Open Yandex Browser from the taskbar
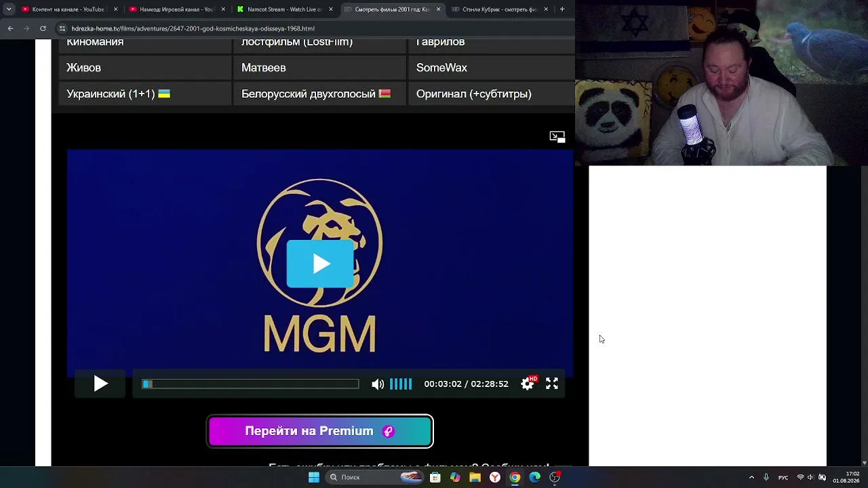The image size is (868, 488). pos(495,477)
